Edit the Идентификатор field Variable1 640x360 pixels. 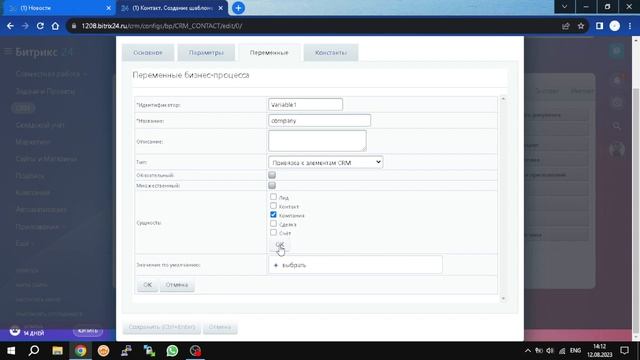[x=305, y=104]
